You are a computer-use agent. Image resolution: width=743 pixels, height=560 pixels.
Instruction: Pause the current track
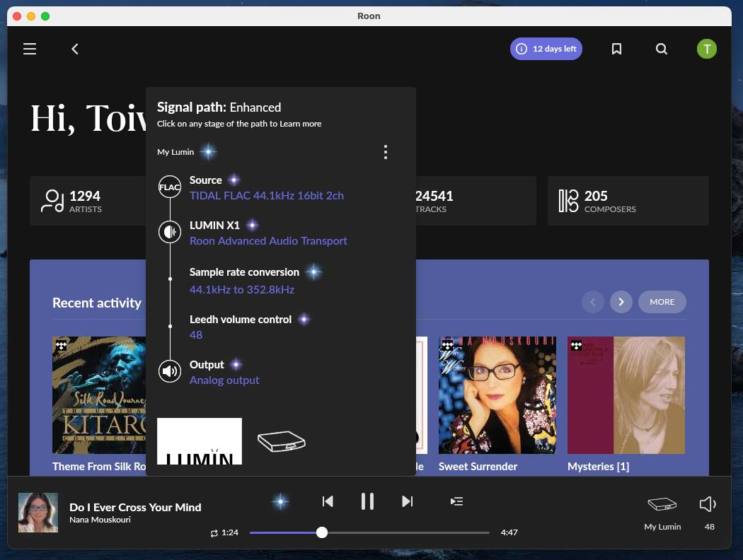[x=367, y=501]
